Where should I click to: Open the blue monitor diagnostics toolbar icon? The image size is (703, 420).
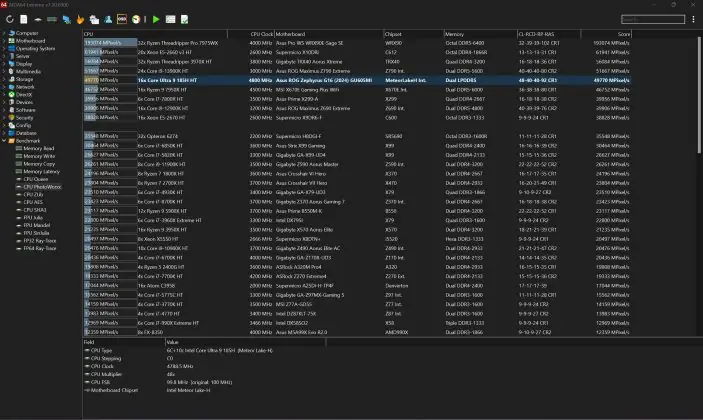click(x=67, y=19)
